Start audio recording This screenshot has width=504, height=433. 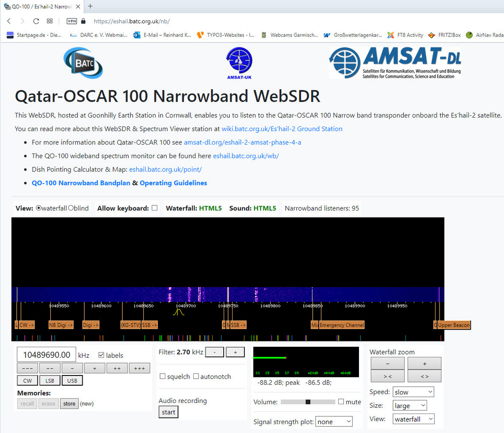click(168, 412)
